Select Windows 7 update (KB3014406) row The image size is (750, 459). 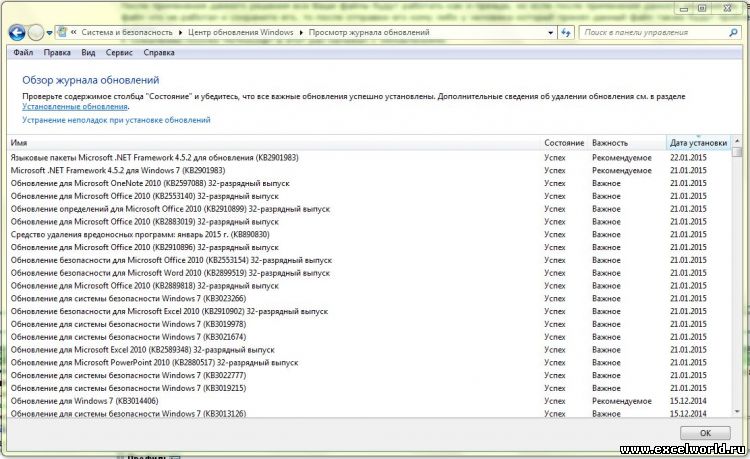[369, 401]
